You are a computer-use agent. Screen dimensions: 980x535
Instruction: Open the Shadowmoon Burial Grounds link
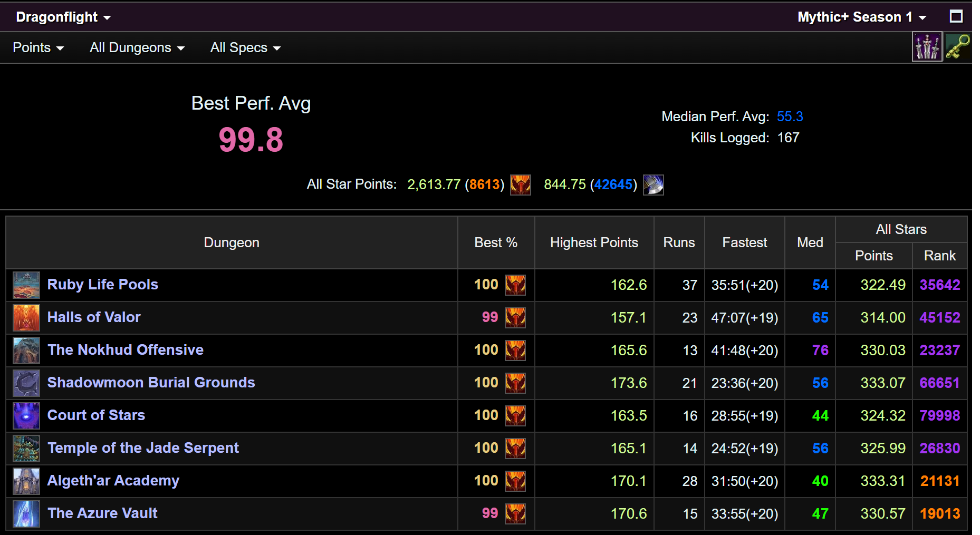(x=151, y=383)
